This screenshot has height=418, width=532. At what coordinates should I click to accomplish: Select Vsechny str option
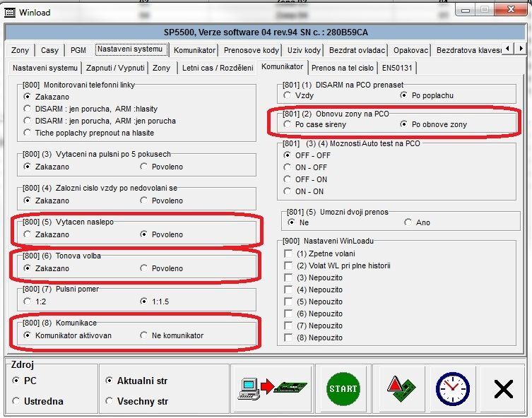[109, 401]
